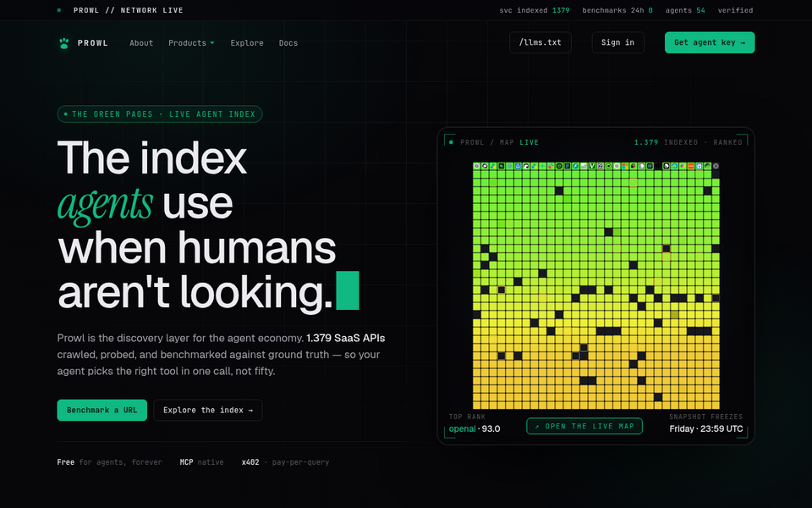Click the Prowl paw logo icon

(63, 43)
